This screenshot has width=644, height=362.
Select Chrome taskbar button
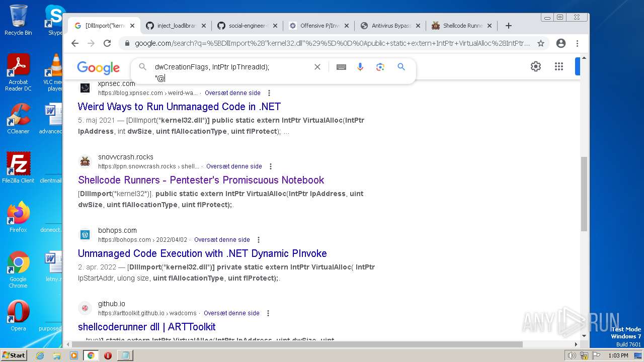click(91, 355)
